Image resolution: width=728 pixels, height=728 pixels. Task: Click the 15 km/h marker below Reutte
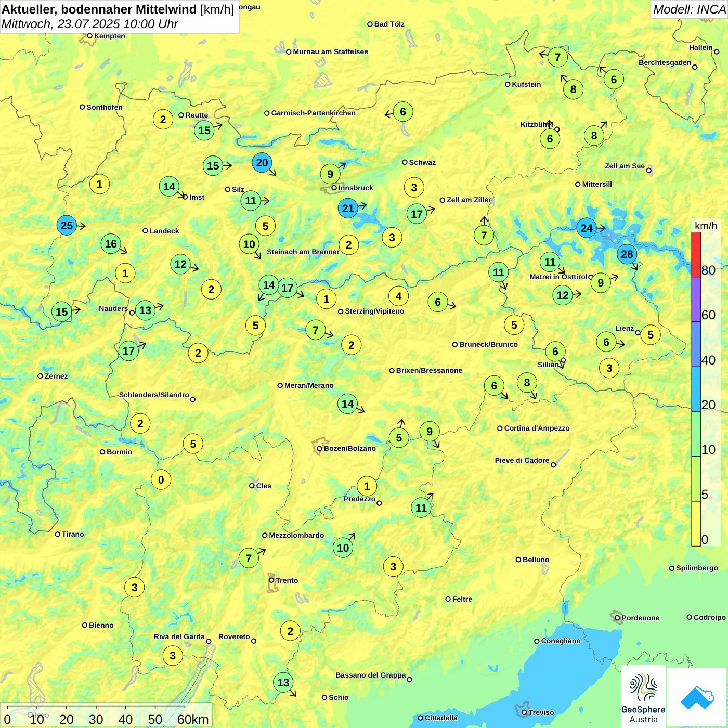(204, 131)
